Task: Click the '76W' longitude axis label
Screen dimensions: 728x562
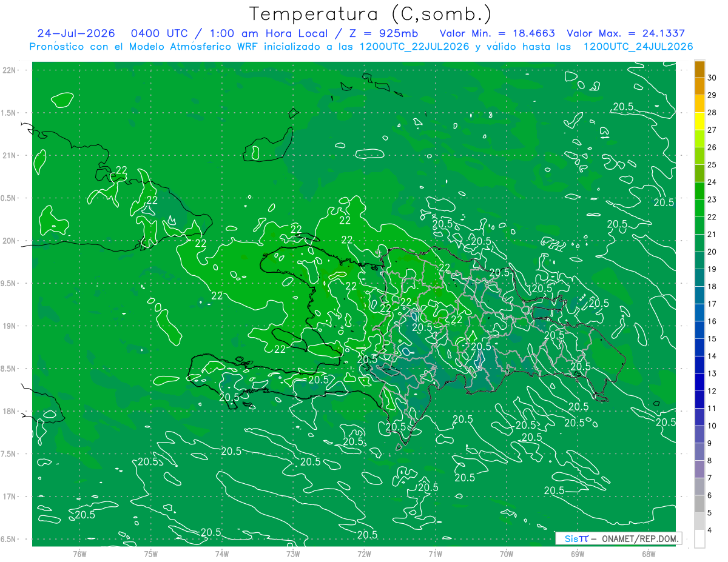Action: 79,553
